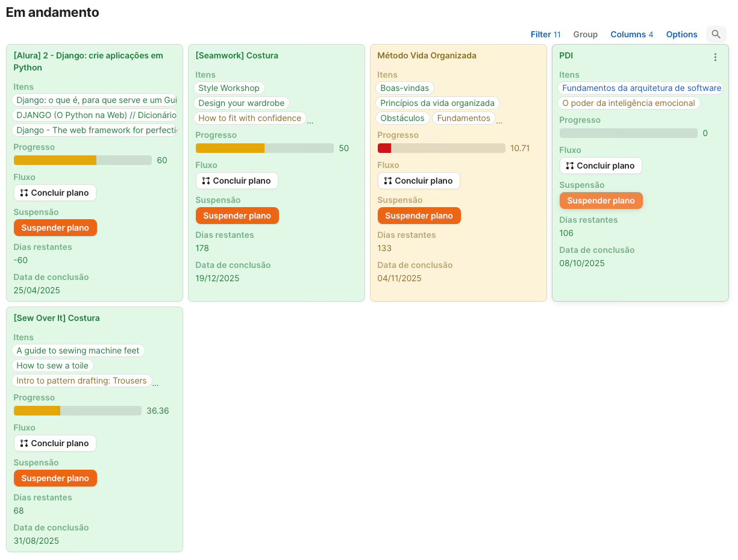Open item 'Django - The web framework'
This screenshot has width=738, height=560.
coord(95,130)
